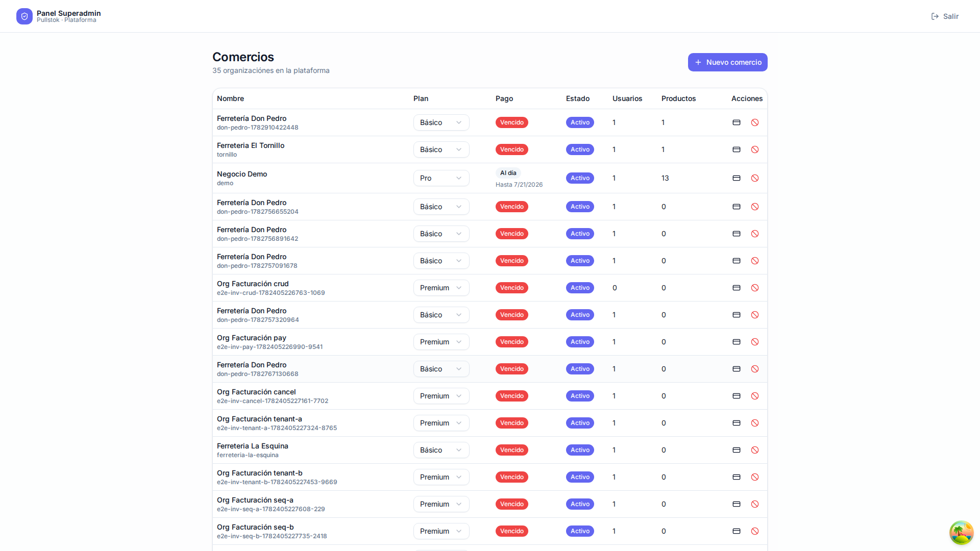Click slug 'e2e-inv-tenant-b-1782405227453-9669'
980x551 pixels.
tap(277, 482)
